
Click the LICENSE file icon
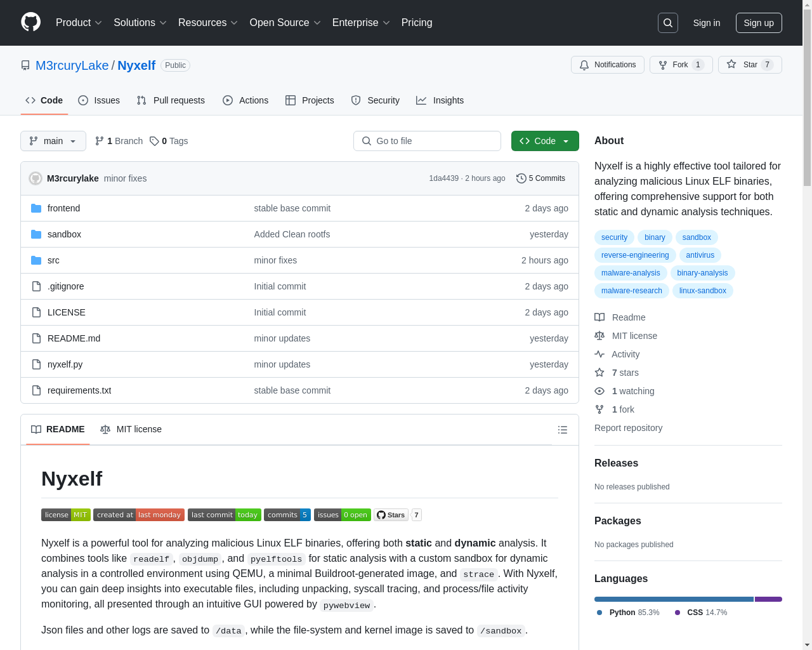pos(36,312)
